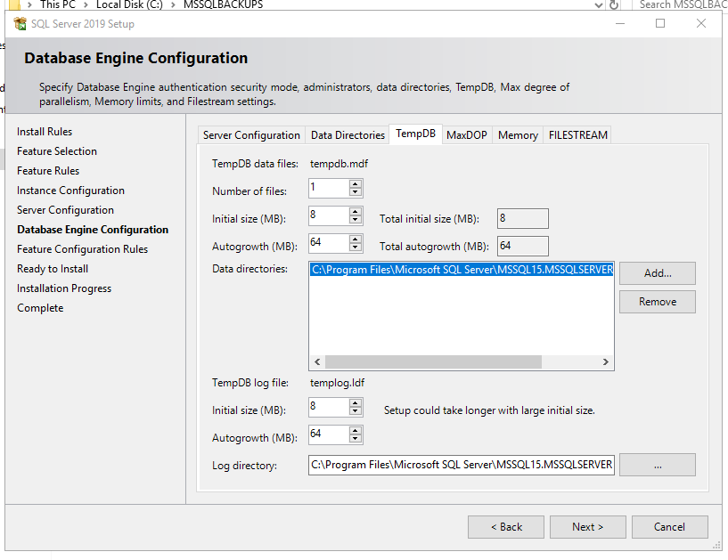Screen dimensions: 728x560
Task: Click the Total initial size field
Action: coord(522,218)
